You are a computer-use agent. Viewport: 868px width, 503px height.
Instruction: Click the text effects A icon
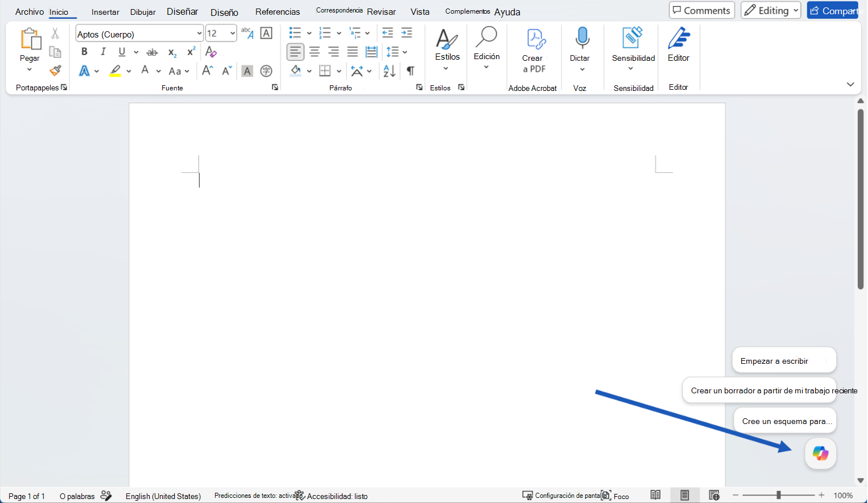point(84,70)
